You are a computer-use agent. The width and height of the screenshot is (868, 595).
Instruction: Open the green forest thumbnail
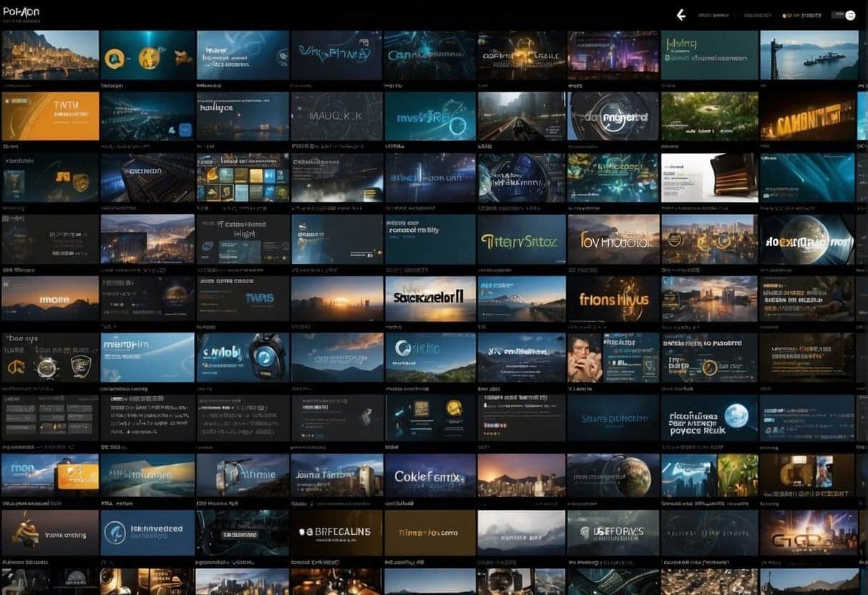[x=709, y=116]
